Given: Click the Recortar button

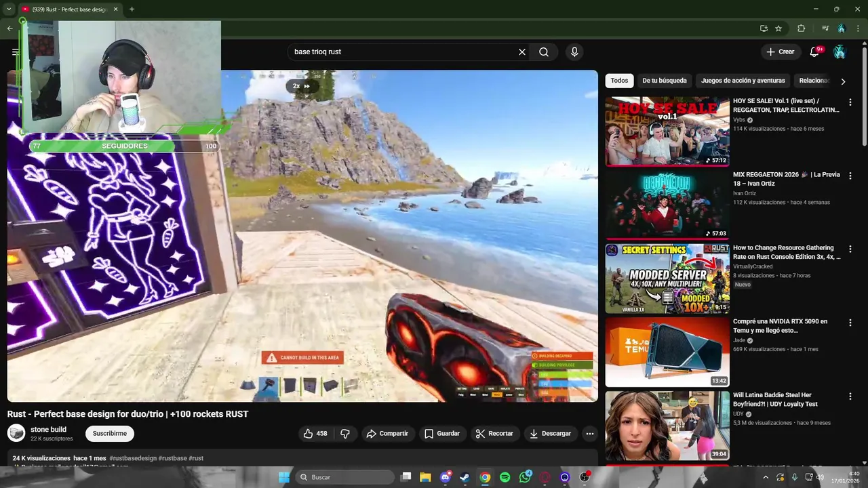Looking at the screenshot, I should click(494, 434).
